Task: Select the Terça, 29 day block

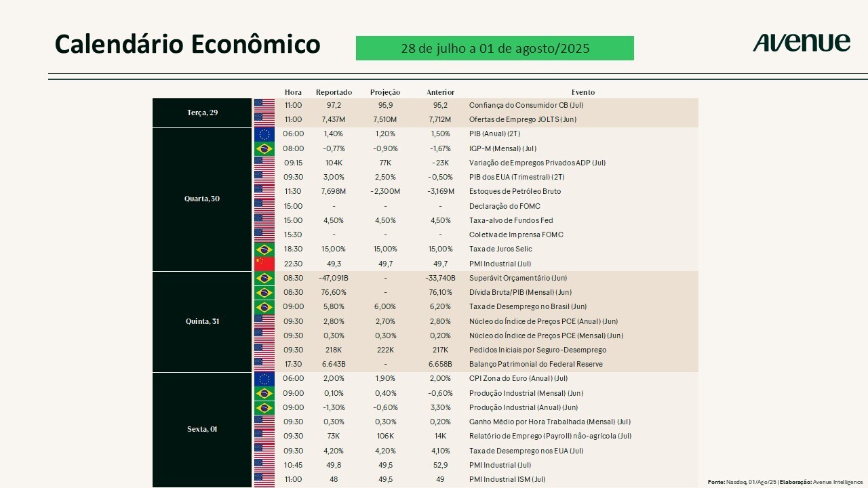Action: pos(202,113)
